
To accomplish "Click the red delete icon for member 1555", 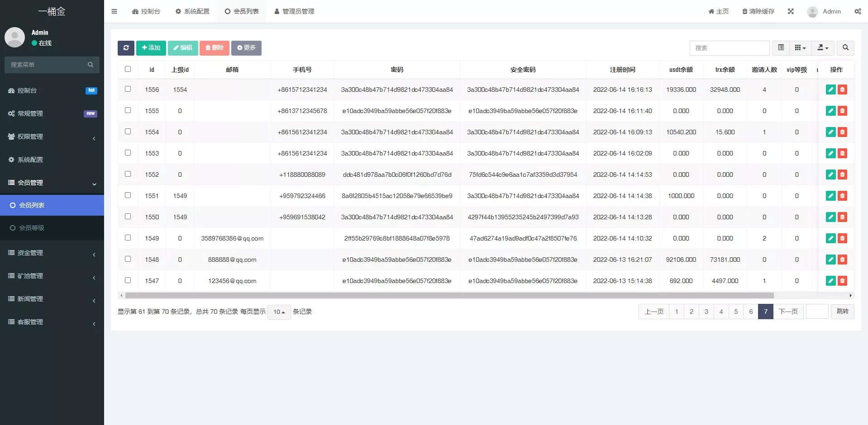I will coord(842,111).
